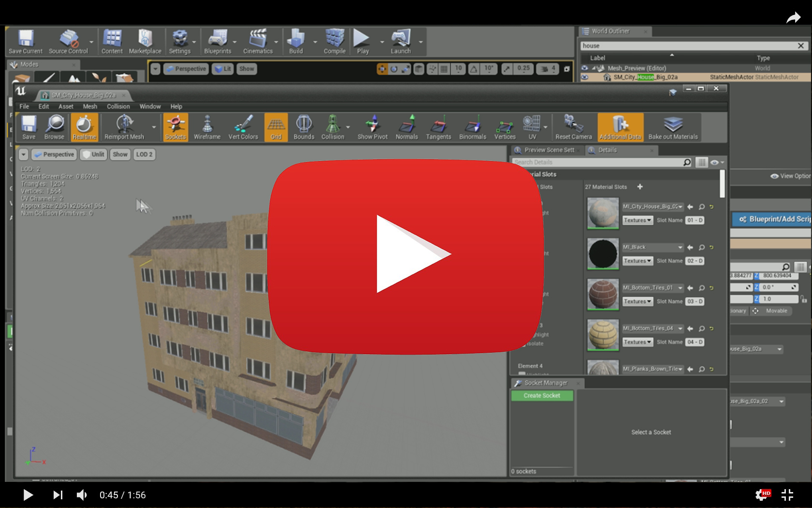
Task: Click Show button in mesh viewport
Action: [120, 154]
